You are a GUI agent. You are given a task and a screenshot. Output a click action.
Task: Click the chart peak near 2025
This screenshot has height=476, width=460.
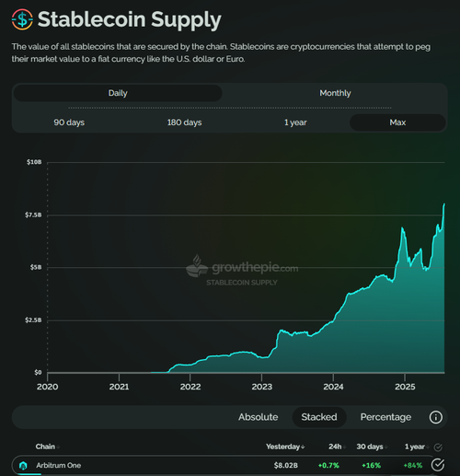click(402, 228)
